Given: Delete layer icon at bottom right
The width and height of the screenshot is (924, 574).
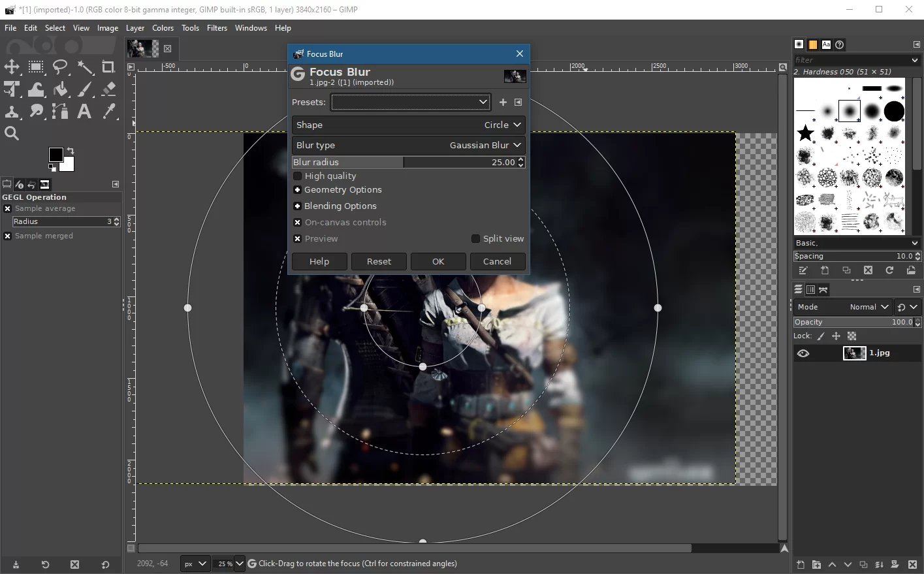Looking at the screenshot, I should click(913, 565).
